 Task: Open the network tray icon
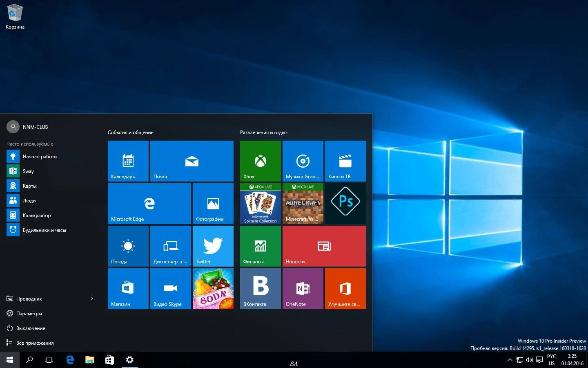click(x=520, y=360)
